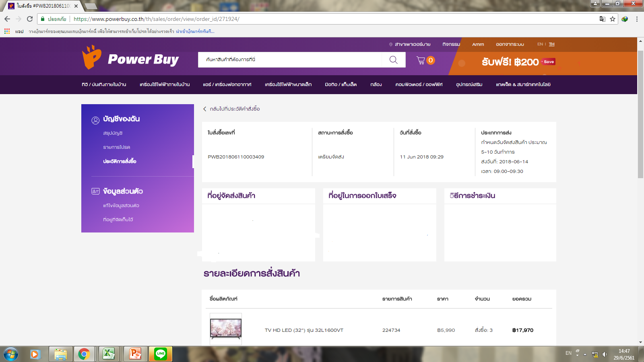
Task: Open Chrome three-dot menu
Action: tap(637, 19)
